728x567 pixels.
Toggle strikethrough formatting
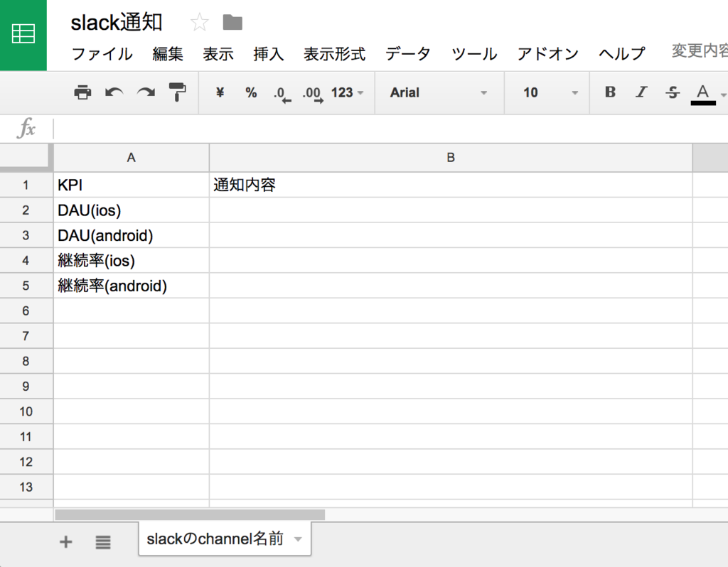coord(673,92)
